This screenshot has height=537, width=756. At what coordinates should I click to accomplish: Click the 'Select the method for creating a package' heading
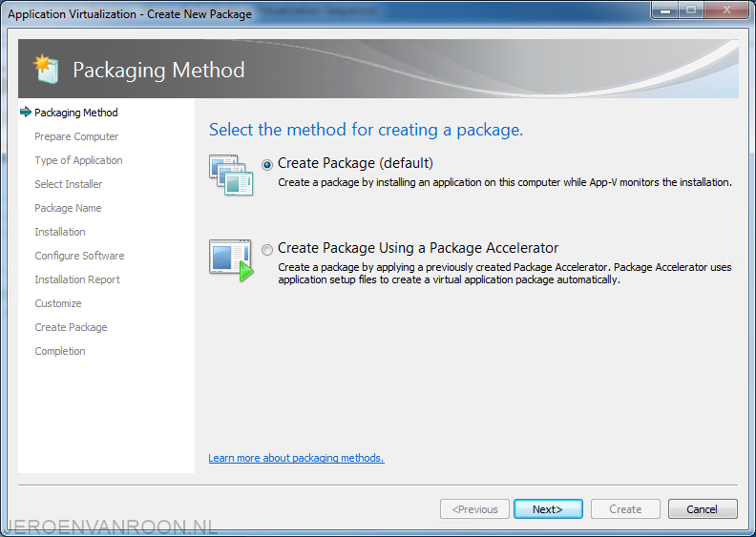click(366, 130)
